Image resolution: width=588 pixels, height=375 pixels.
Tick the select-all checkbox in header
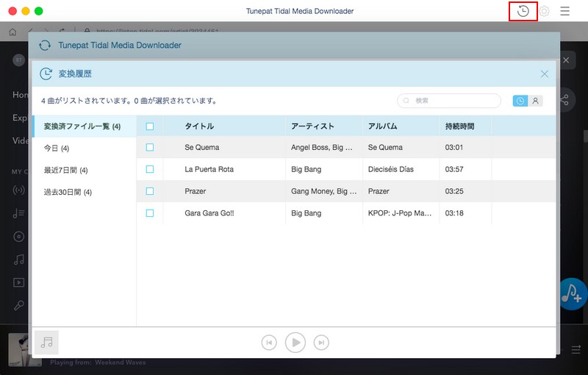click(x=150, y=126)
